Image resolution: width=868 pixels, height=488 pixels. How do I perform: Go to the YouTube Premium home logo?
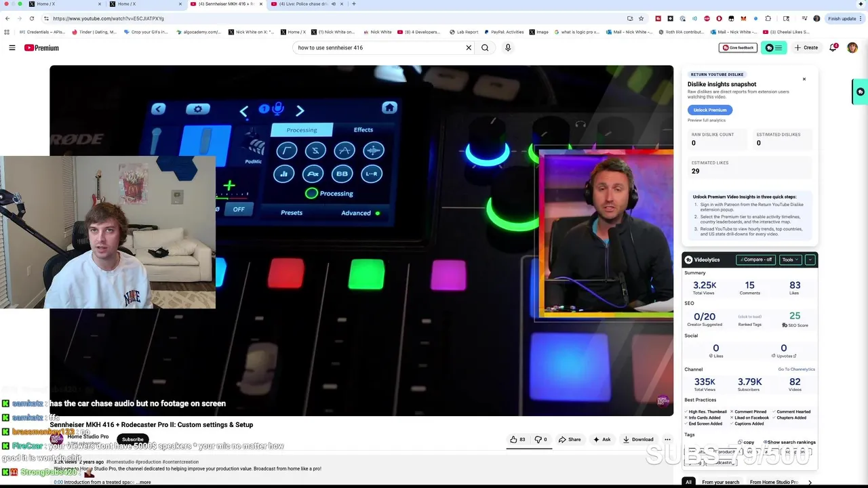click(41, 47)
